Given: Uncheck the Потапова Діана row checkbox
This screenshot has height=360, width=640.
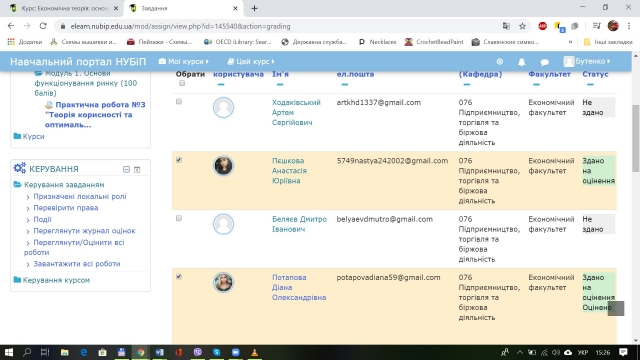Looking at the screenshot, I should [179, 277].
